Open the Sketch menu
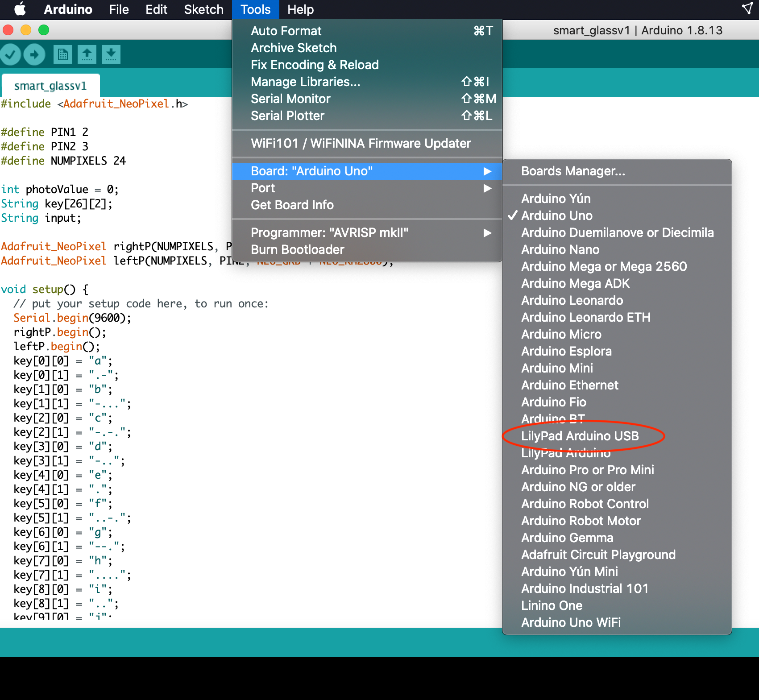Image resolution: width=759 pixels, height=700 pixels. [x=203, y=9]
